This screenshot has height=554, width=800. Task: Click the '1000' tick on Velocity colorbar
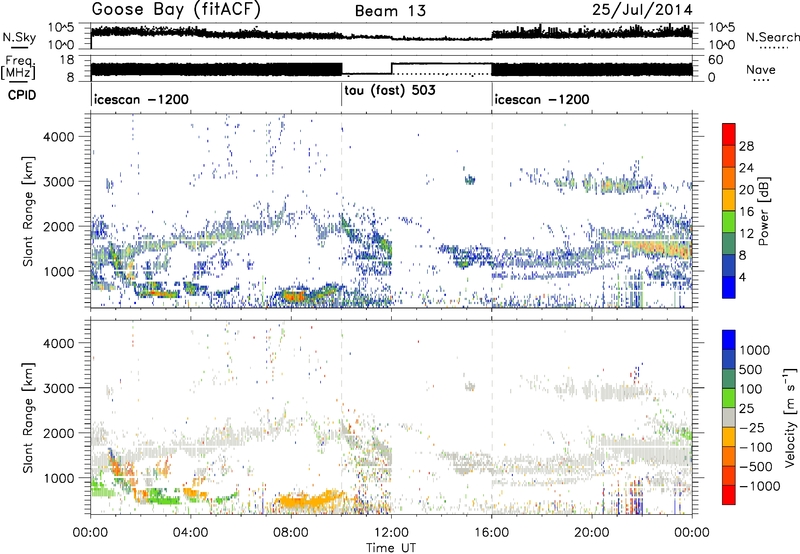click(755, 350)
